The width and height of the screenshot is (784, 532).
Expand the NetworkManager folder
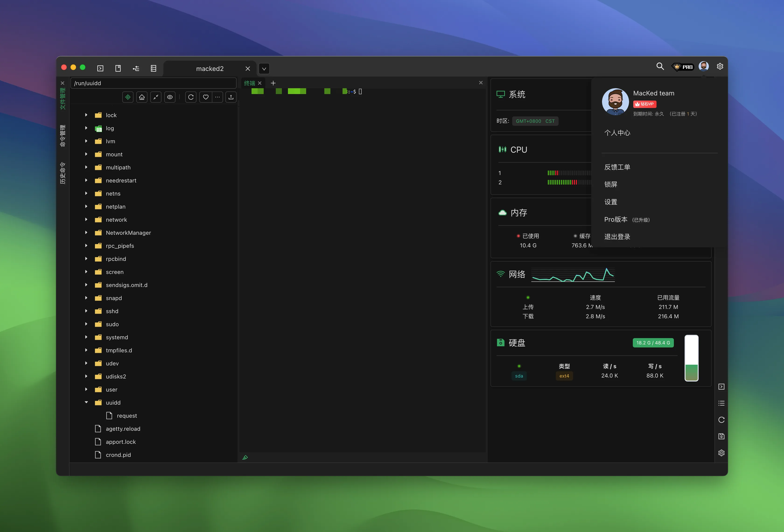pos(86,233)
